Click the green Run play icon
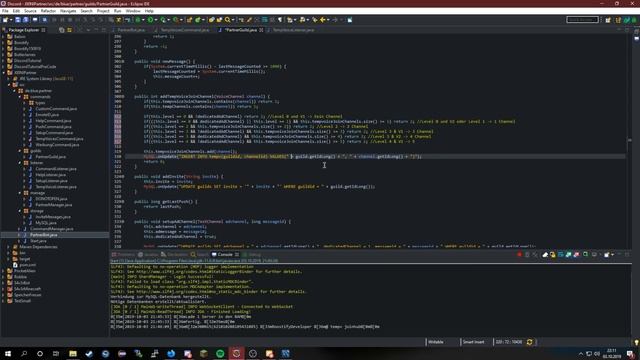The image size is (640, 360). (x=151, y=20)
